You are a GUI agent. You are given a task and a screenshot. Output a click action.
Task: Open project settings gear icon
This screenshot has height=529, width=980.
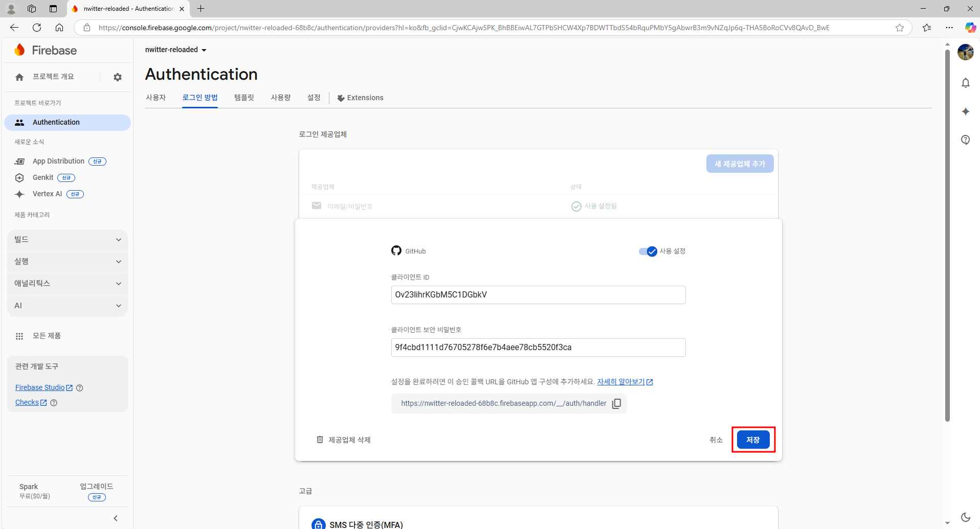[x=118, y=77]
